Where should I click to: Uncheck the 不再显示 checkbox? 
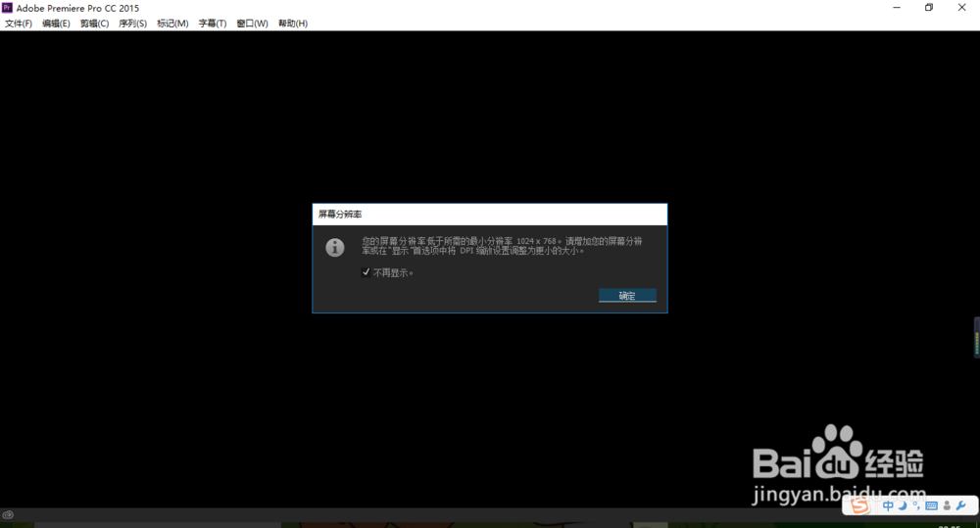click(367, 271)
